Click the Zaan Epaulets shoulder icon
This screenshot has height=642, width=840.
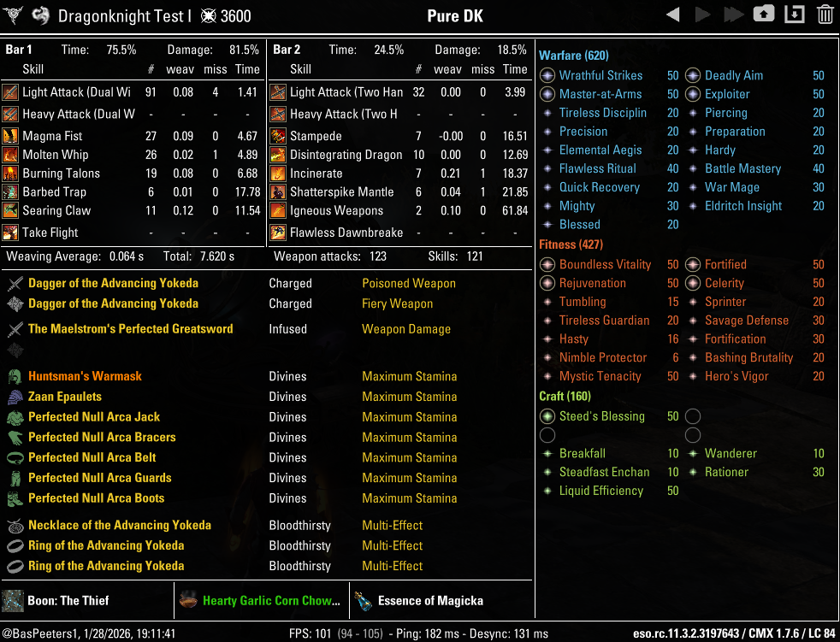(15, 397)
